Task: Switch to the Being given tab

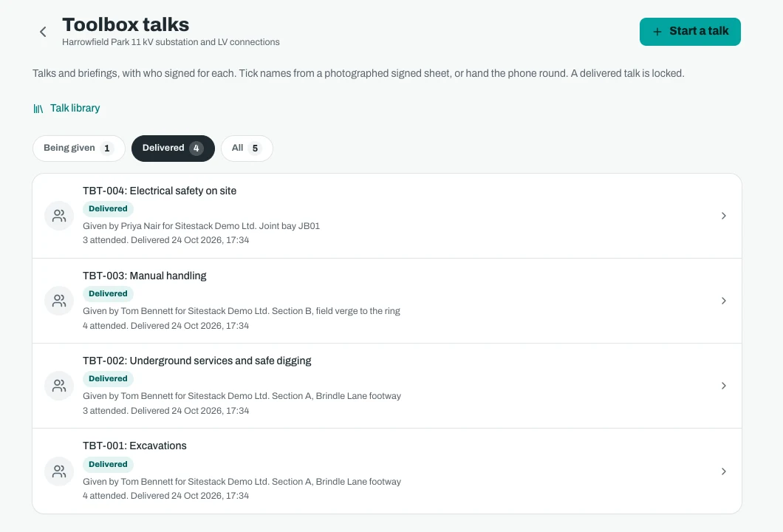Action: click(x=78, y=149)
